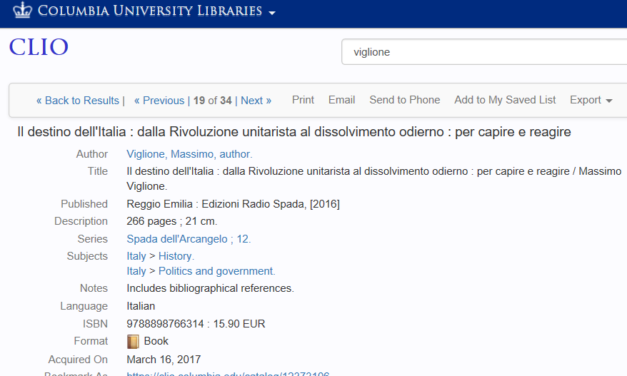Click the Print option
627x376 pixels.
[303, 100]
